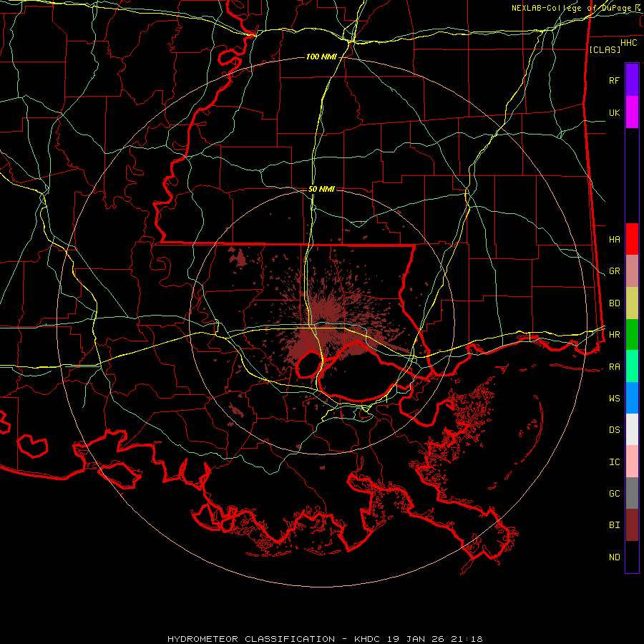Viewport: 644px width, 644px height.
Task: Click the UK magenta legend swatch
Action: pyautogui.click(x=632, y=112)
